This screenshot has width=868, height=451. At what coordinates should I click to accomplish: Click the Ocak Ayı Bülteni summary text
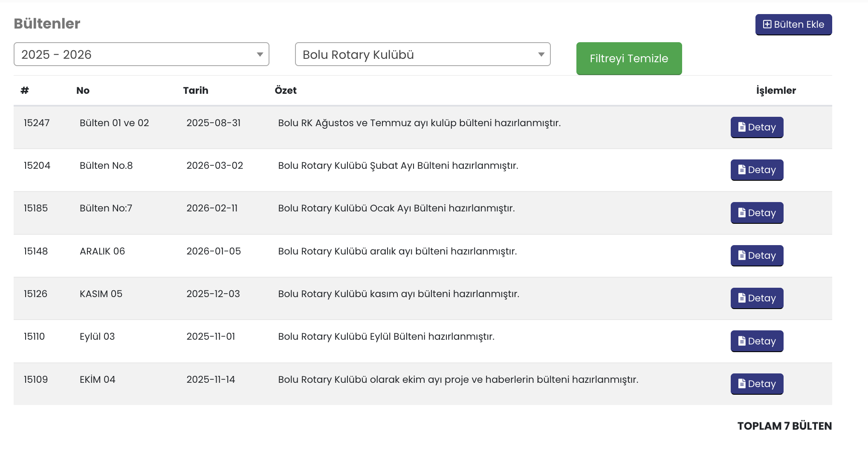click(396, 208)
